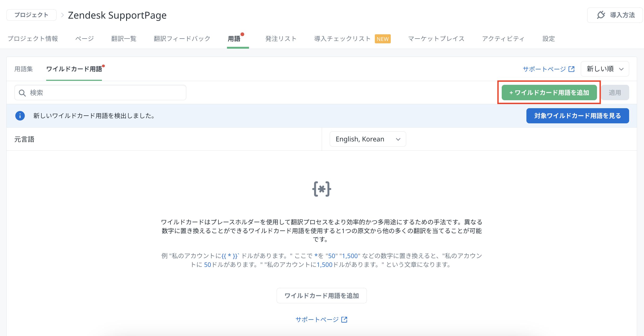Click external-link icon beside top サポートページ

click(572, 69)
